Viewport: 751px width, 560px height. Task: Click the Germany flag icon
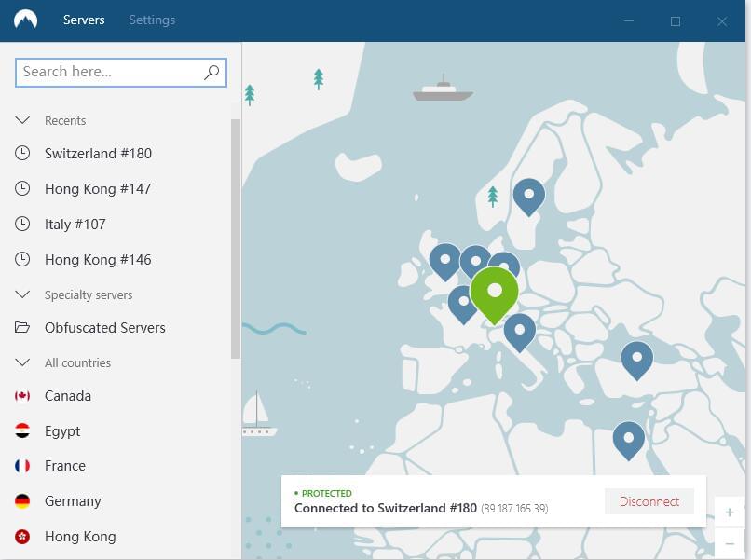pos(22,501)
